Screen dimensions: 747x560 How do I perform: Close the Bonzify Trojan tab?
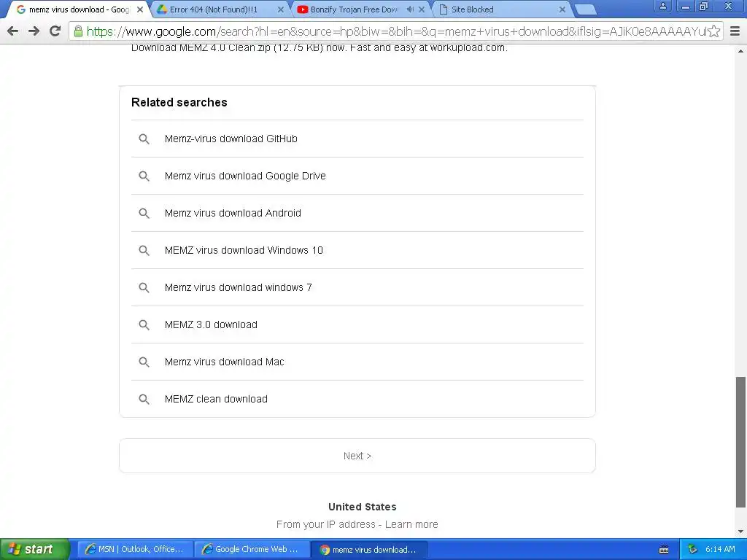tap(422, 9)
